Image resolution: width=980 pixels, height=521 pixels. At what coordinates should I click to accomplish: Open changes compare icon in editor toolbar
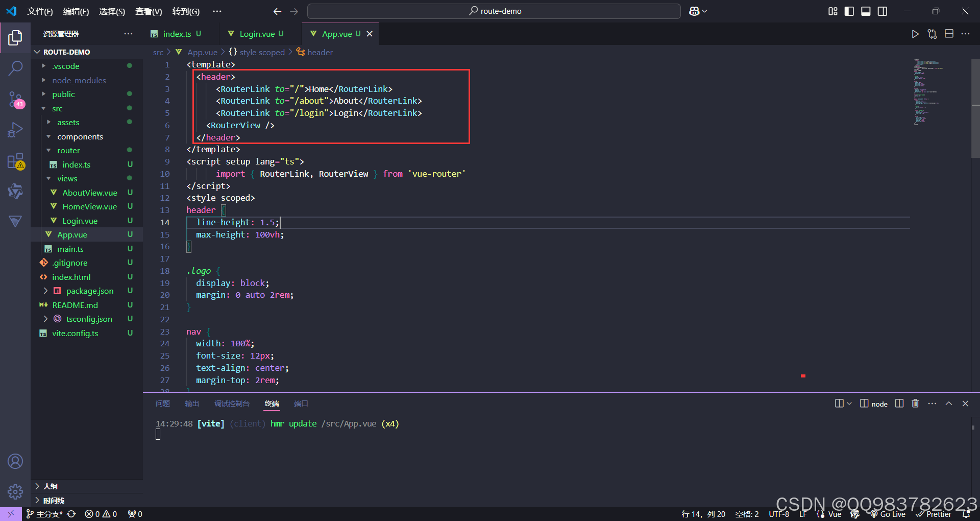[932, 34]
